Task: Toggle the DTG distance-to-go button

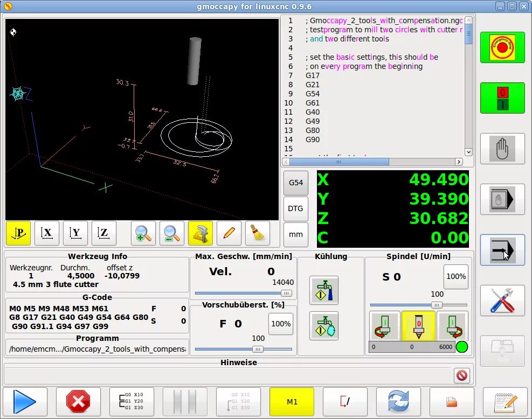Action: pos(296,208)
